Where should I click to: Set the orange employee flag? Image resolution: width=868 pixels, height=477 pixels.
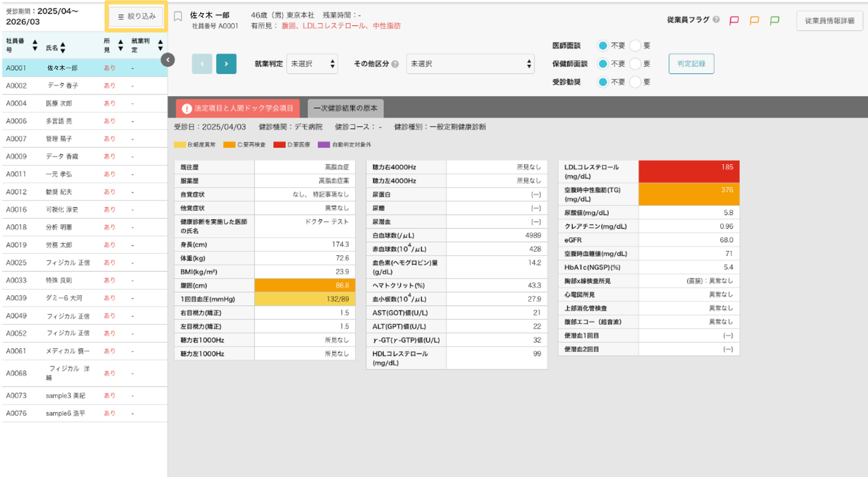point(754,20)
